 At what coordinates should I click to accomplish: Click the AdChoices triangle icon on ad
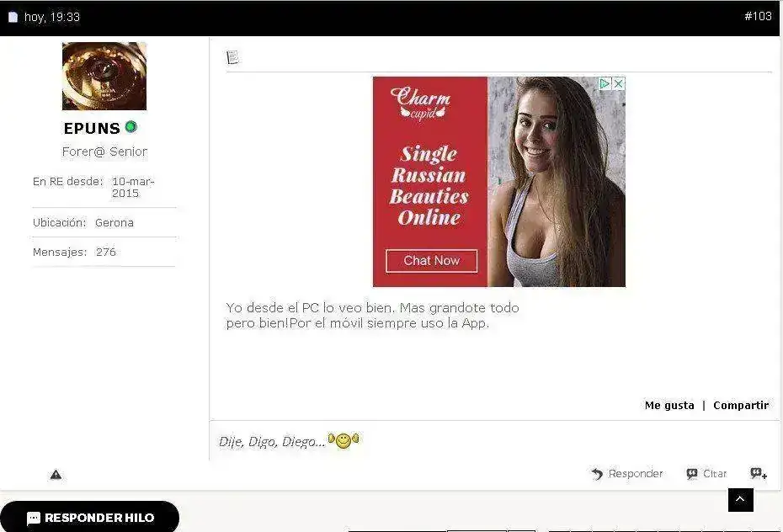[605, 83]
